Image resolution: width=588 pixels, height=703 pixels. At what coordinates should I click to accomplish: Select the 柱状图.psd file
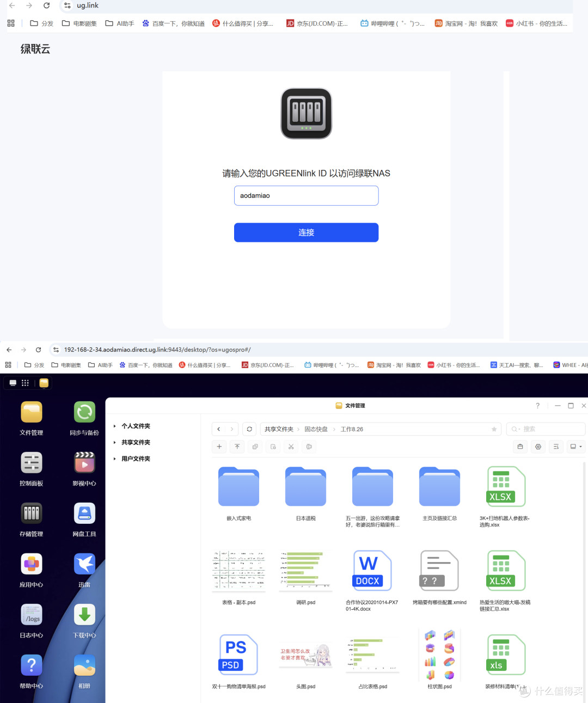click(439, 655)
